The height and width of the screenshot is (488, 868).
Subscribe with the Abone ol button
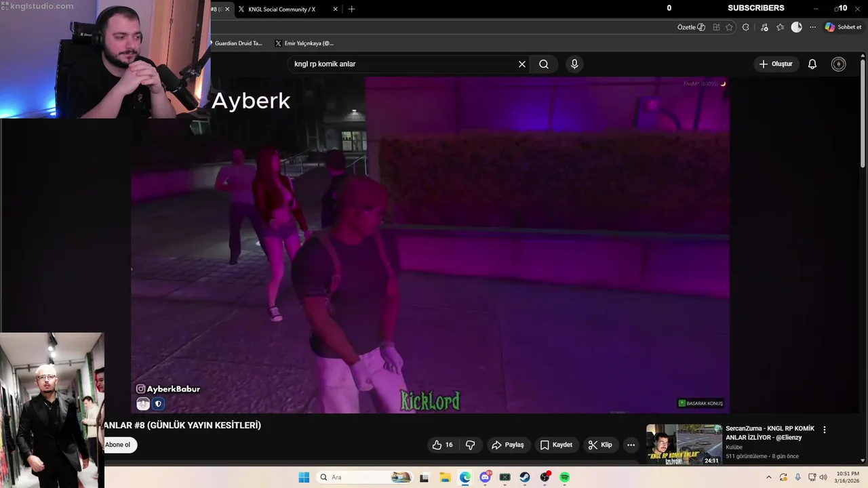(x=119, y=445)
